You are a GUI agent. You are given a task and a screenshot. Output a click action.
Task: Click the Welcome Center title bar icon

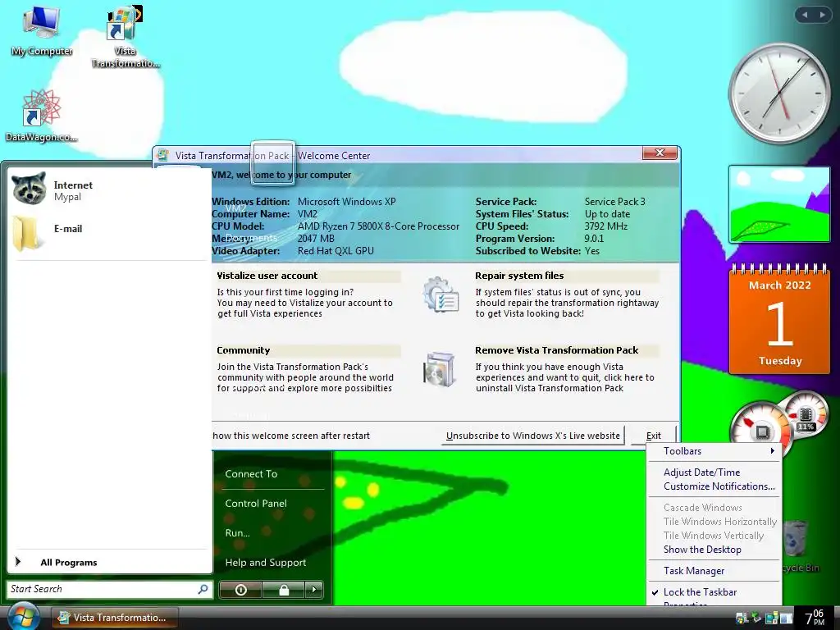pyautogui.click(x=162, y=155)
